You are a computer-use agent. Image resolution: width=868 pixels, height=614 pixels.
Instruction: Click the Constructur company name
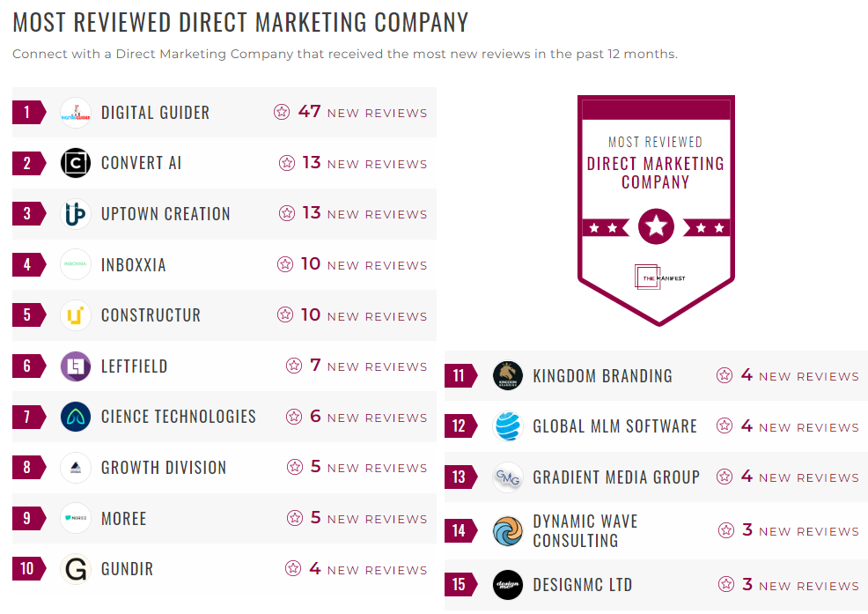(x=151, y=315)
